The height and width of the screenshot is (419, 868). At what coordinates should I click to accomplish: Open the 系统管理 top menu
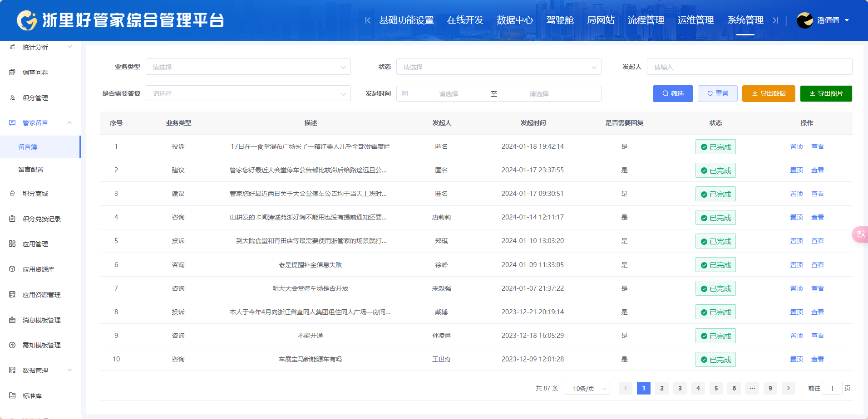[745, 20]
